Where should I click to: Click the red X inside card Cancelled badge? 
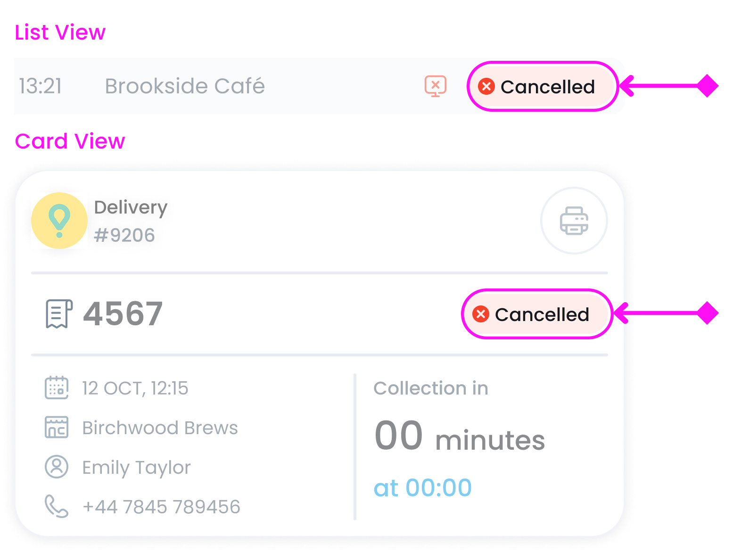point(480,314)
